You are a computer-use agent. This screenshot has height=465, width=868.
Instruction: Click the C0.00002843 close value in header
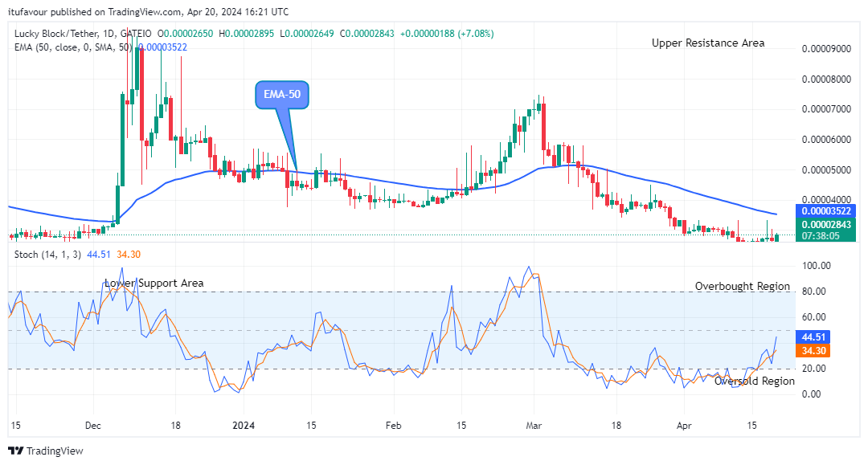[367, 34]
